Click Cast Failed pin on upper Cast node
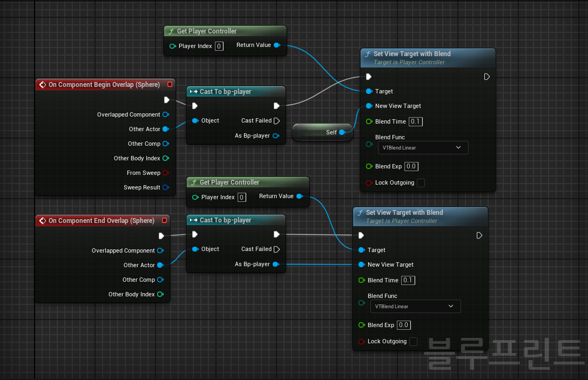The image size is (588, 380). [277, 121]
